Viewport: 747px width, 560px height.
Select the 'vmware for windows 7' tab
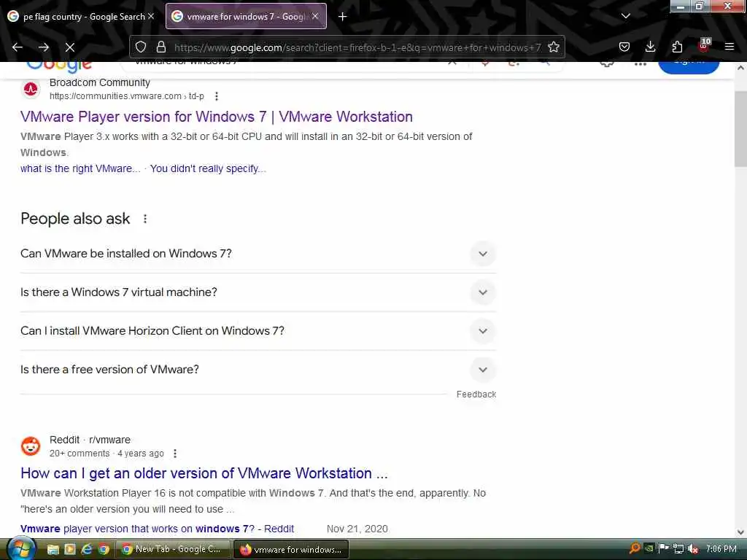pyautogui.click(x=246, y=17)
